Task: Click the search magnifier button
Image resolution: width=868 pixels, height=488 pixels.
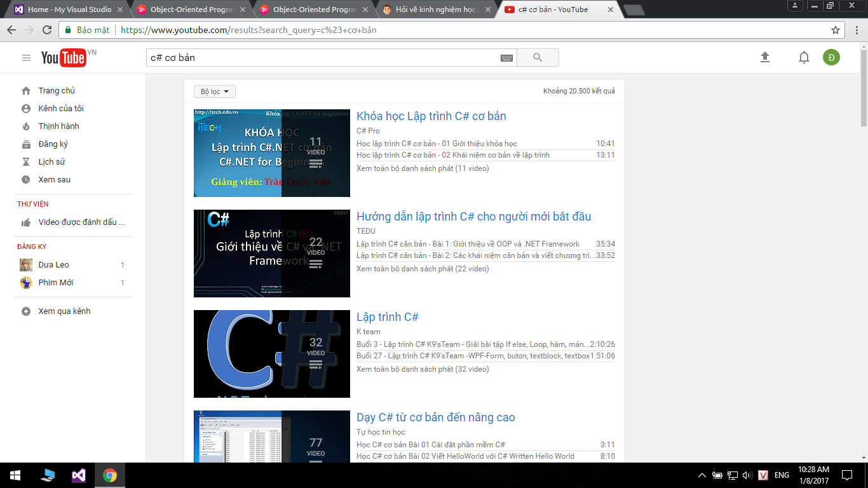Action: click(x=538, y=58)
